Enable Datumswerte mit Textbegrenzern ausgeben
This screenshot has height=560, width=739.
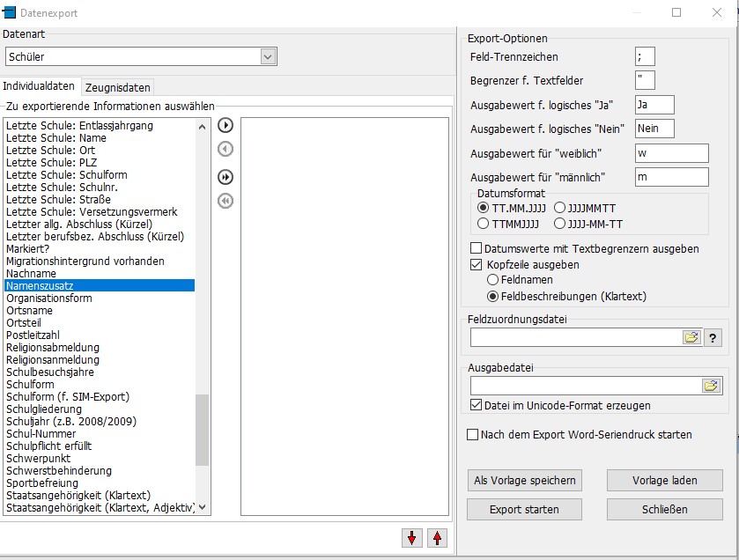pos(477,248)
